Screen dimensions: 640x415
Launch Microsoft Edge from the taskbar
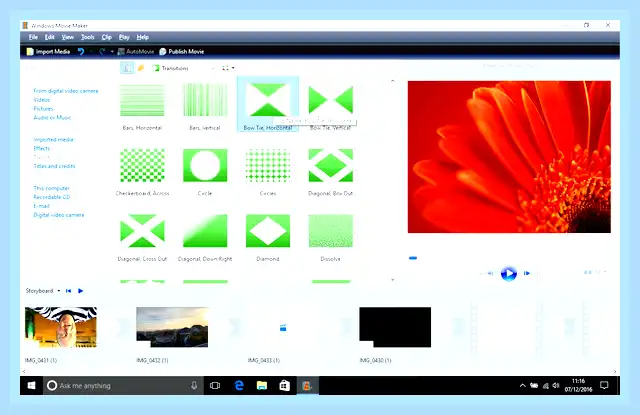(x=239, y=386)
